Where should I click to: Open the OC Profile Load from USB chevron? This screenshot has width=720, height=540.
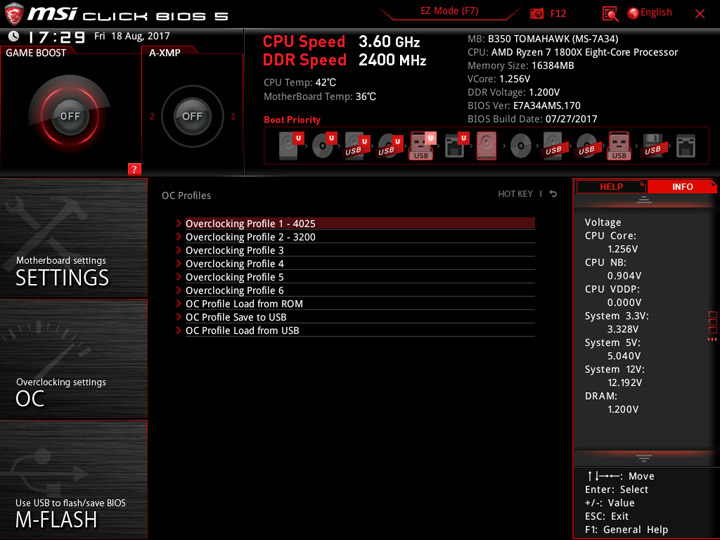179,330
